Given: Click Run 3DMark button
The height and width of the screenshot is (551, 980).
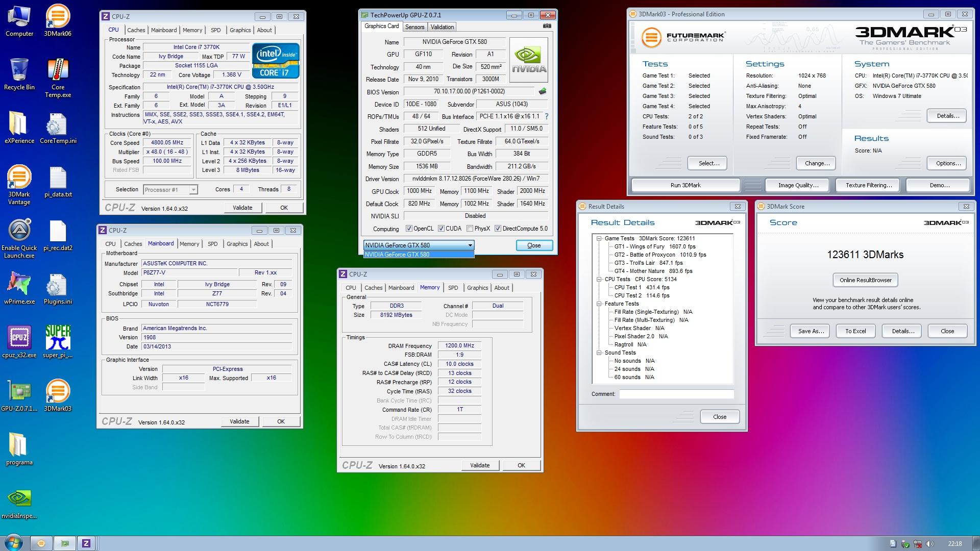Looking at the screenshot, I should [685, 185].
